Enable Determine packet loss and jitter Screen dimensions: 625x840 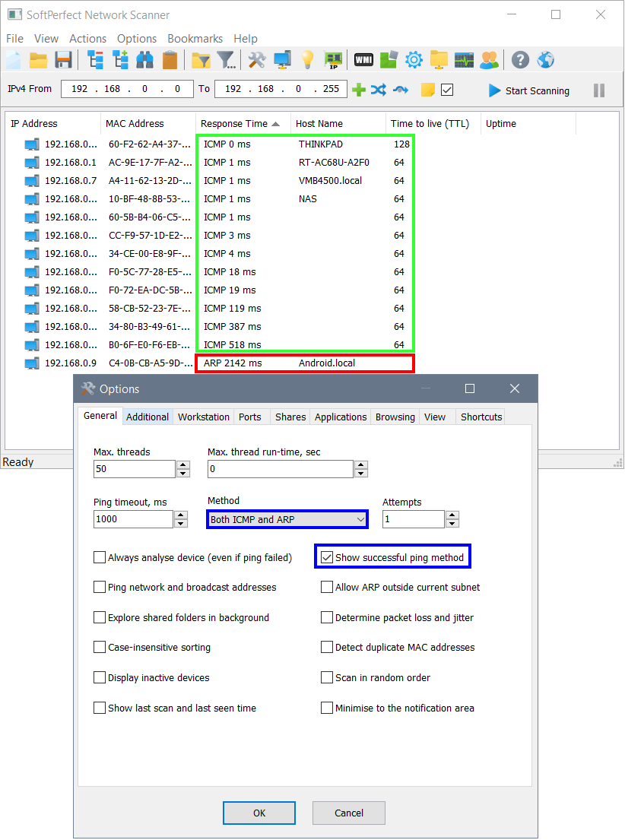tap(326, 618)
